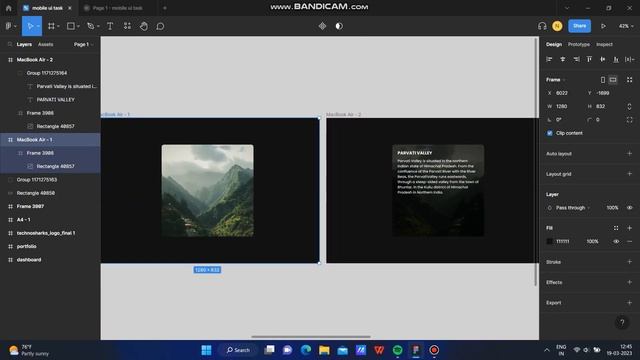Set frame orientation to portrait

[603, 80]
